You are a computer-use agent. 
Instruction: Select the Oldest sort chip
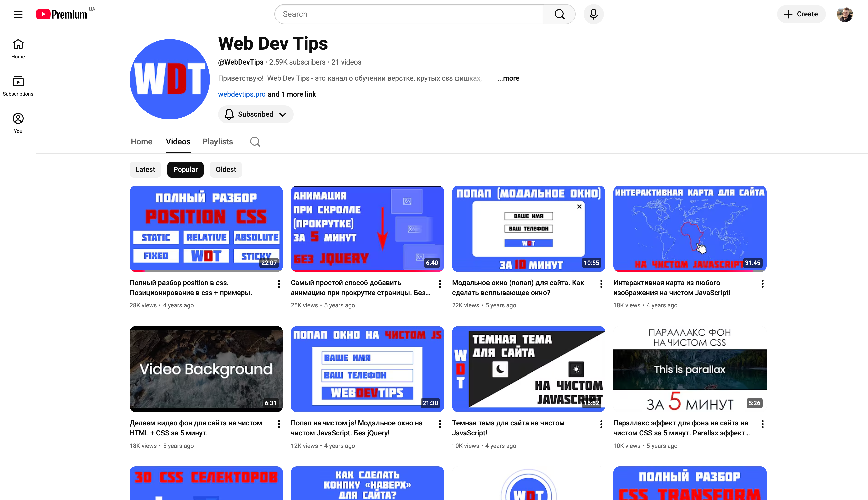[x=226, y=170]
